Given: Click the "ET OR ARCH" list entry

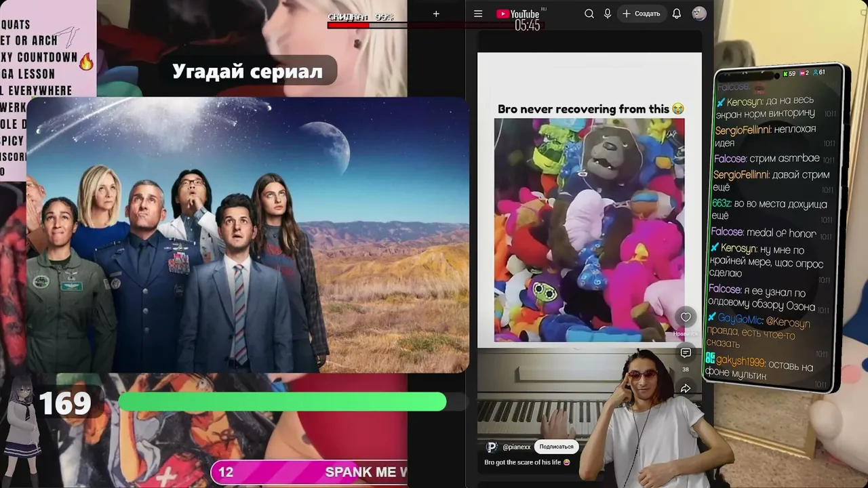Looking at the screenshot, I should [x=29, y=41].
